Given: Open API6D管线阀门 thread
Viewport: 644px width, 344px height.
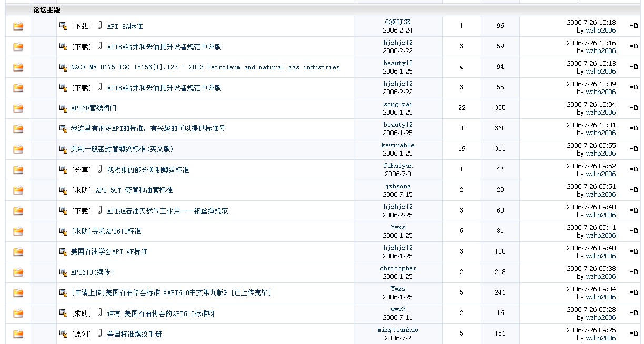Looking at the screenshot, I should point(94,108).
